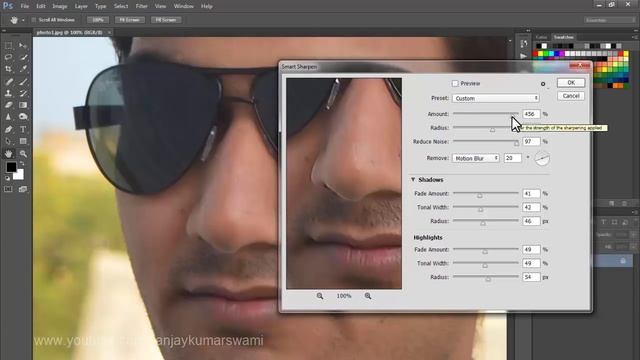Select the Crop tool
640x360 pixels.
coord(8,69)
